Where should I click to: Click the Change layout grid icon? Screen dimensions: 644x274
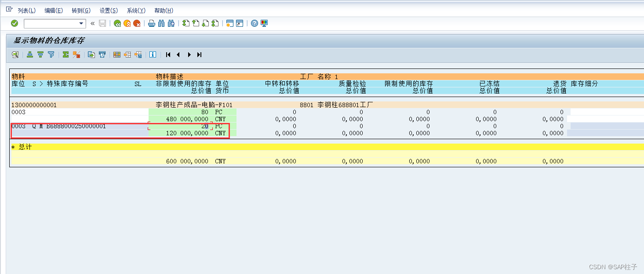(x=117, y=54)
